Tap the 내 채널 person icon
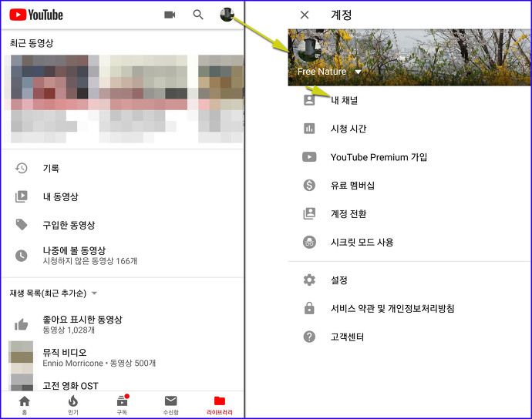The height and width of the screenshot is (419, 532). [x=309, y=100]
